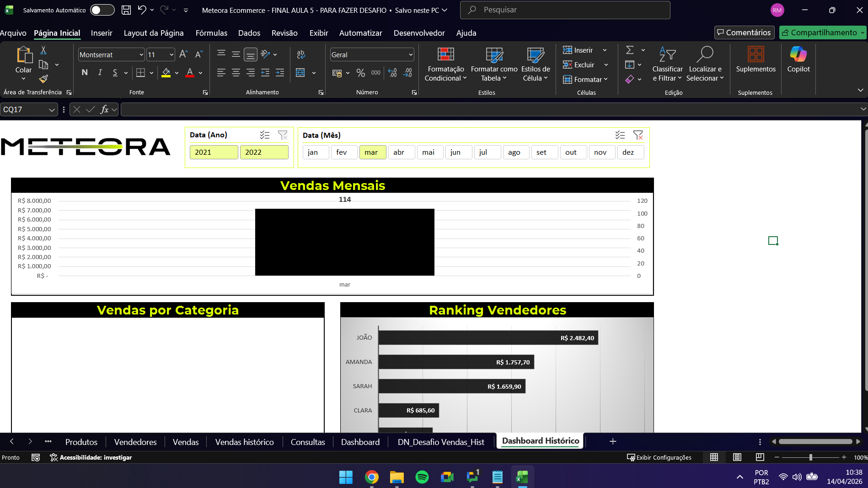Click the Percent style icon
This screenshot has width=868, height=488.
click(x=361, y=73)
